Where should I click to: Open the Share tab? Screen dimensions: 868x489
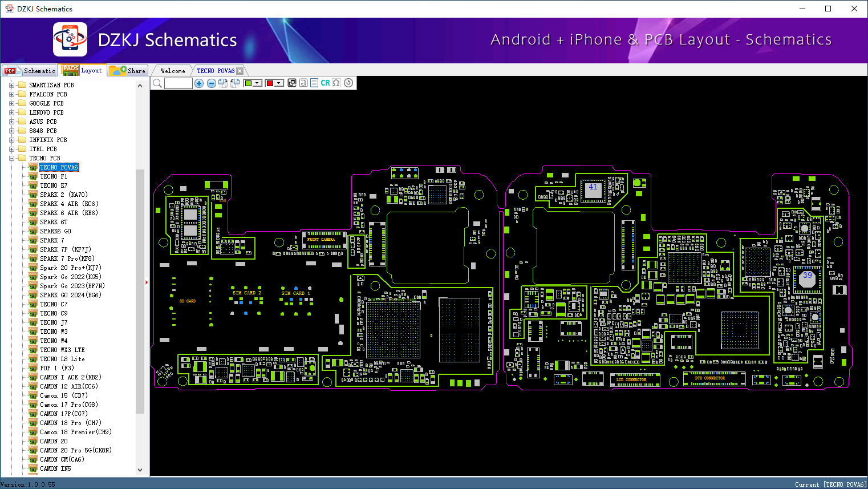128,71
